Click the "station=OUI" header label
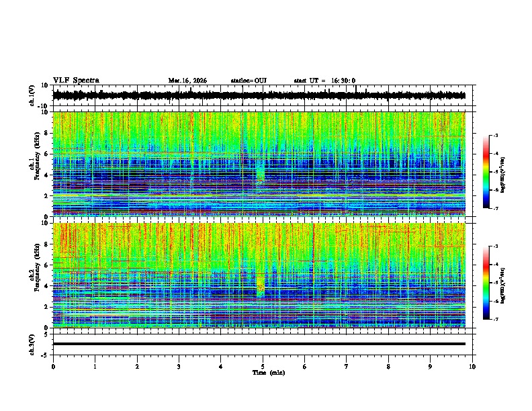The width and height of the screenshot is (532, 411). (x=249, y=81)
